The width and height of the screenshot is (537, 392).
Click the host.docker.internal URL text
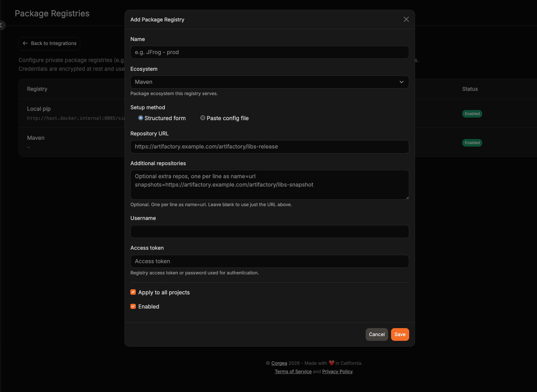pyautogui.click(x=76, y=118)
